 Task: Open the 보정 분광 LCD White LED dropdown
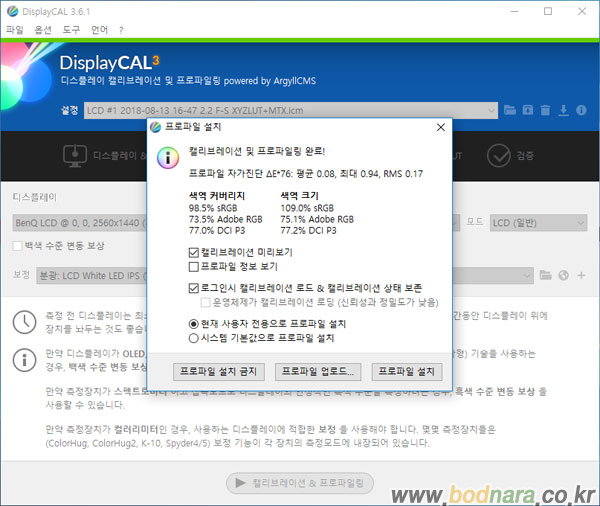(285, 276)
